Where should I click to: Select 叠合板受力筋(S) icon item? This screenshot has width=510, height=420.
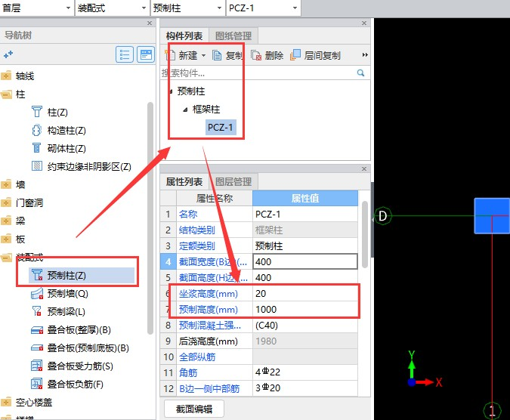coord(37,366)
